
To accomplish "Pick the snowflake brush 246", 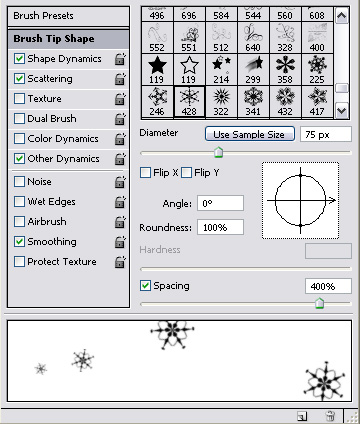I will (157, 102).
